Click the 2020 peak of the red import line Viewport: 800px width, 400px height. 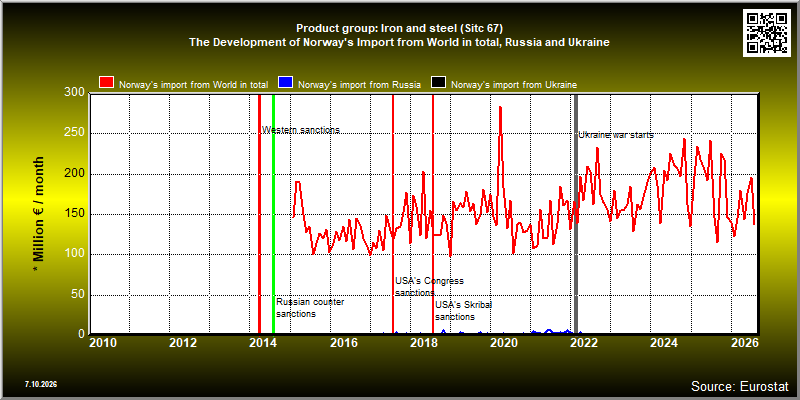click(501, 108)
